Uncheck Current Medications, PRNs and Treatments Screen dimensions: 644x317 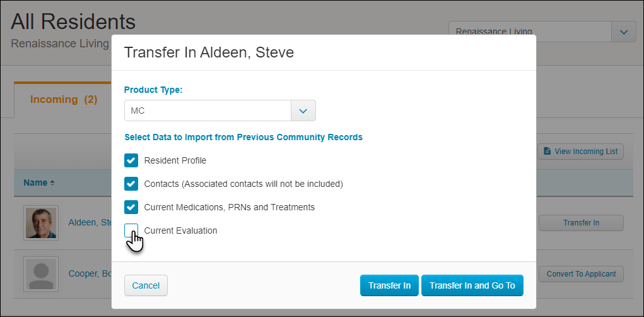coord(131,207)
